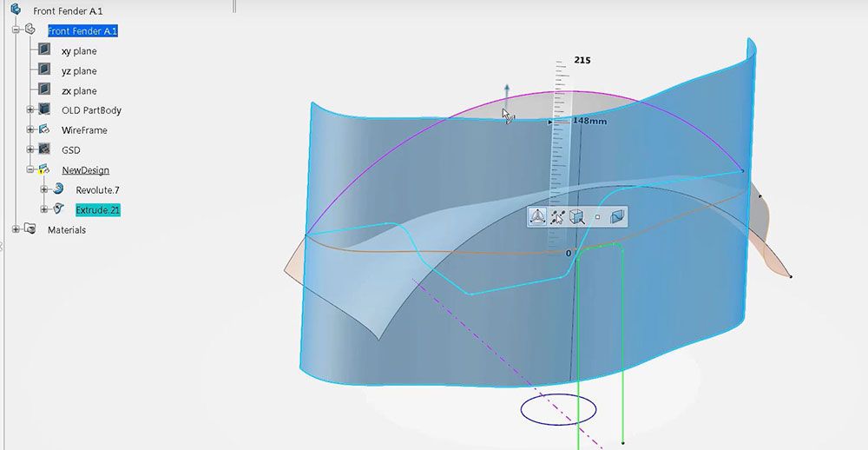The image size is (868, 450).
Task: Select the zx plane label
Action: [79, 91]
